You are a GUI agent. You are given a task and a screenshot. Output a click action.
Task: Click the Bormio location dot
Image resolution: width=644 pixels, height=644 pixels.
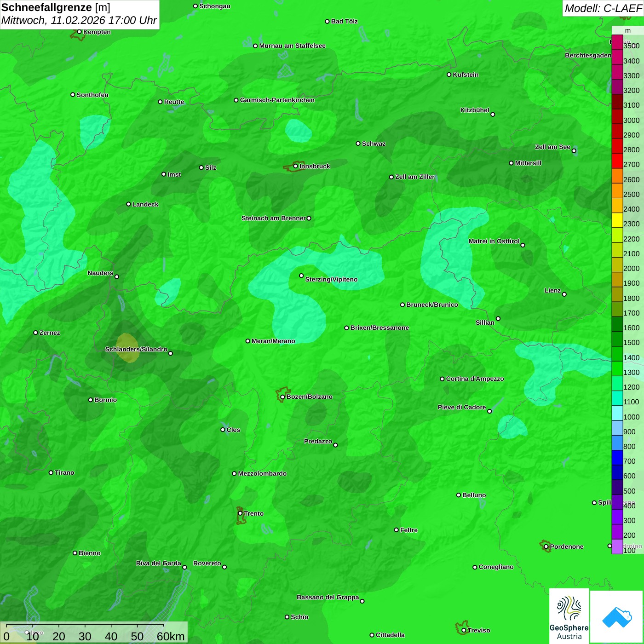coord(91,400)
